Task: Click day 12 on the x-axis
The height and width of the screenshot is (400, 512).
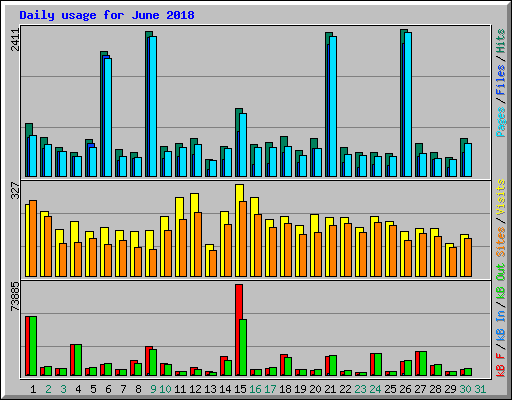Action: (195, 389)
